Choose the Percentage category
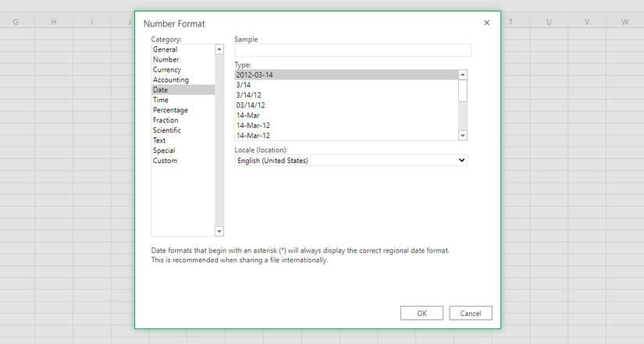This screenshot has height=344, width=644. pyautogui.click(x=170, y=110)
